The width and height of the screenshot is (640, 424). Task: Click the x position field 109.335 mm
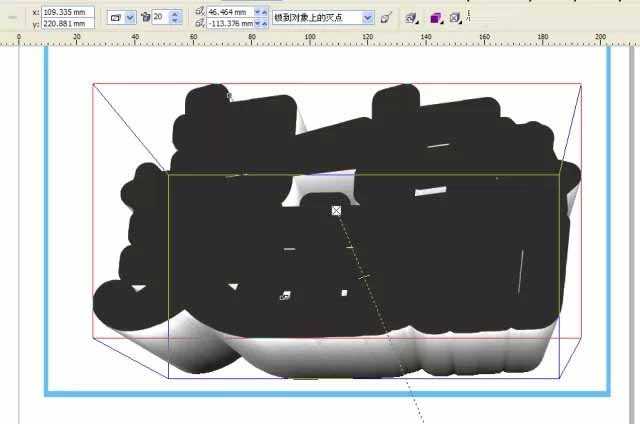[x=67, y=12]
